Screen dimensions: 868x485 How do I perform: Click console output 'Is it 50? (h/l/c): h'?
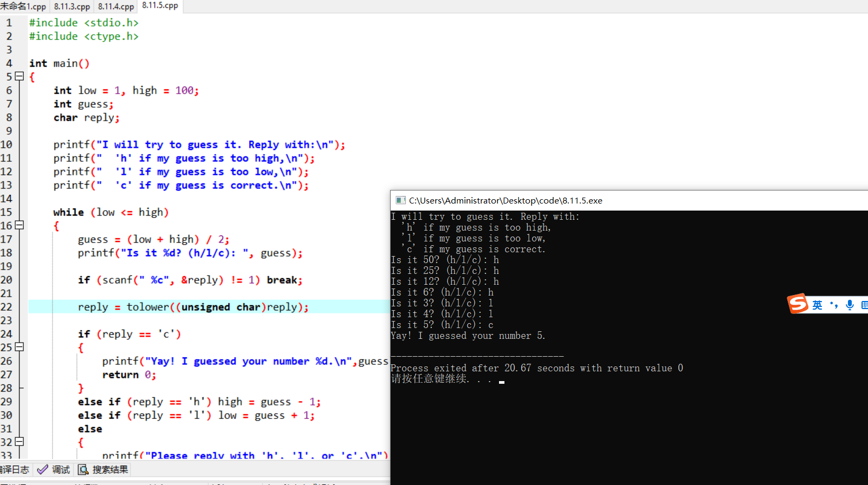click(x=445, y=260)
